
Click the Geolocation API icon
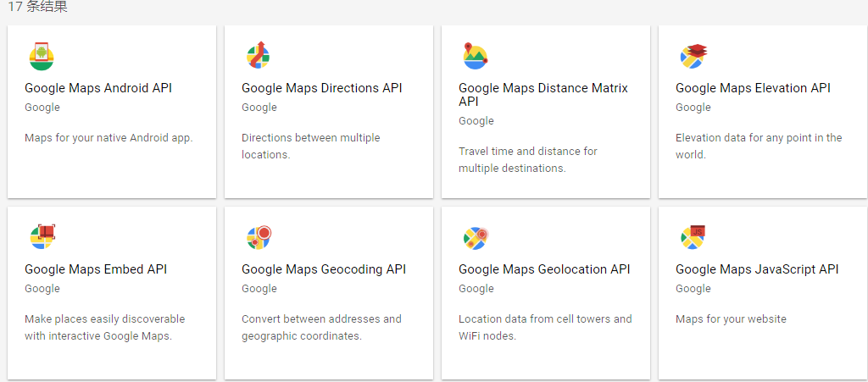pyautogui.click(x=476, y=238)
